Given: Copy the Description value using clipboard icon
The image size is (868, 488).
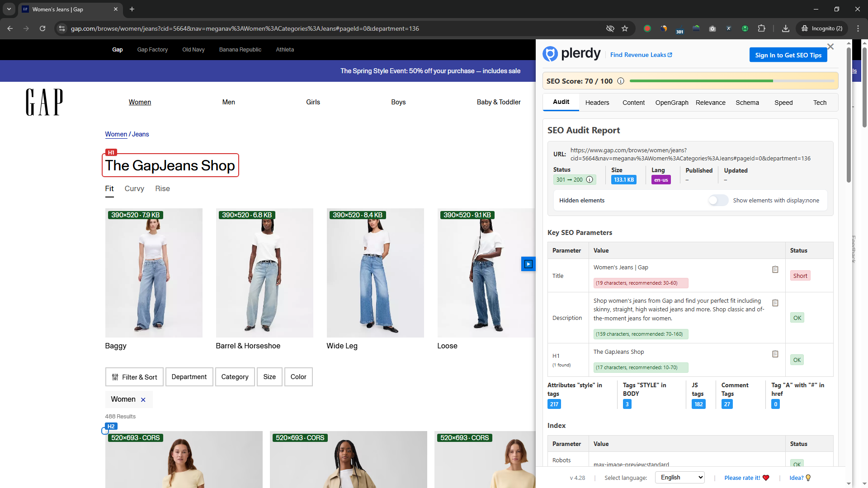Looking at the screenshot, I should click(x=775, y=303).
